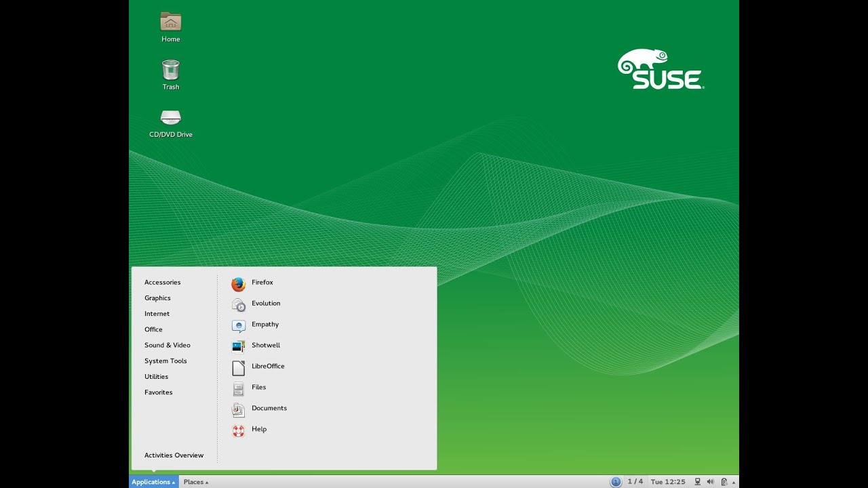Select the System Tools category

tap(165, 361)
